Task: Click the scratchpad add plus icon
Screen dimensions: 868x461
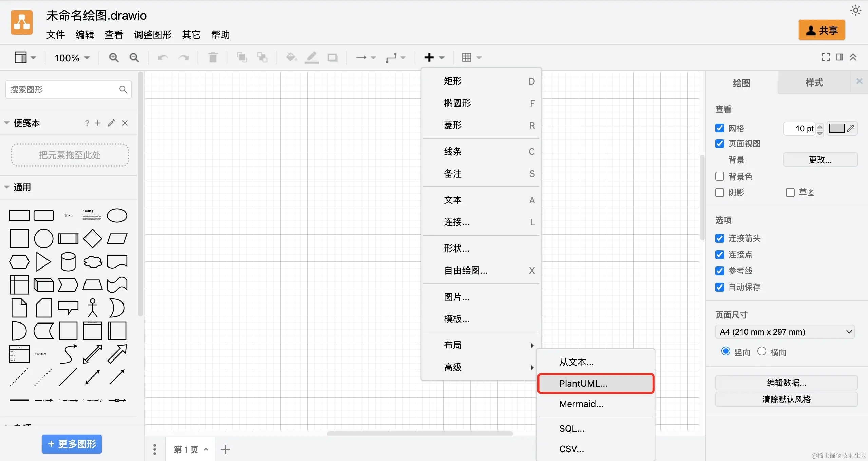Action: [x=98, y=123]
